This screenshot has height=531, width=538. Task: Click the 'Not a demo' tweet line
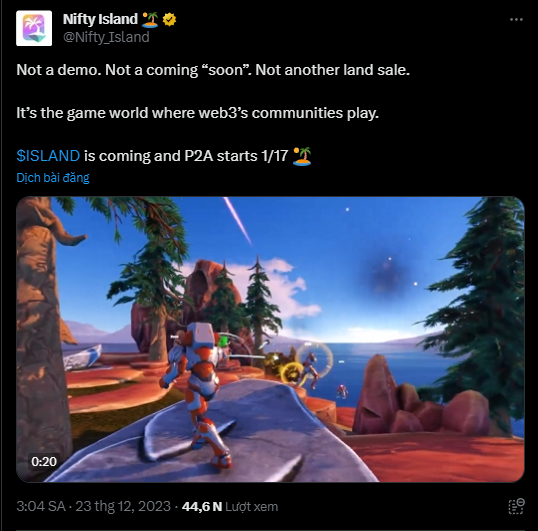pos(213,70)
